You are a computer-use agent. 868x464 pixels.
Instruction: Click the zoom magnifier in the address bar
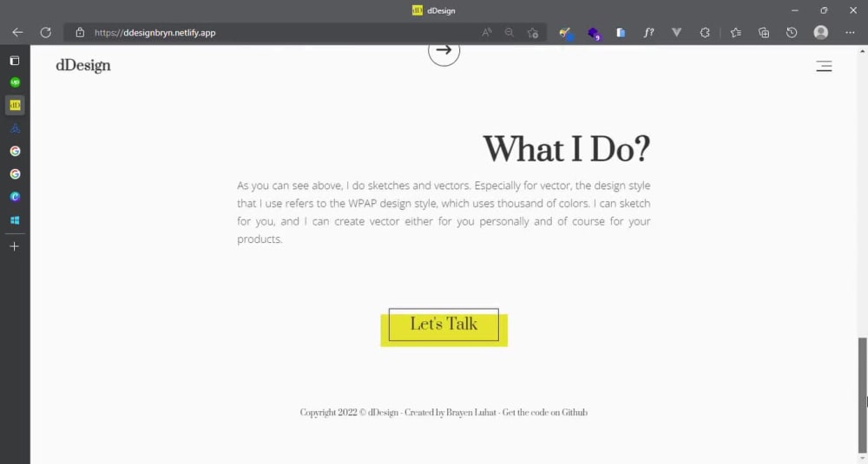(x=510, y=33)
